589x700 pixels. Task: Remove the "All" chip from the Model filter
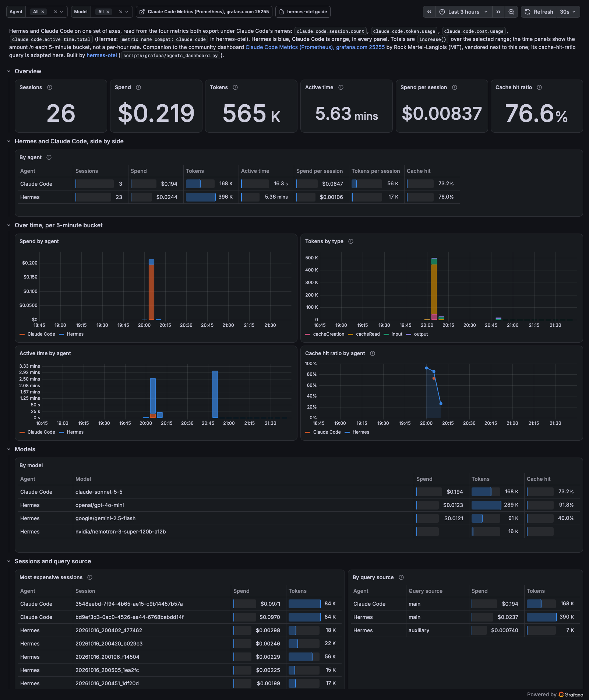(x=108, y=12)
